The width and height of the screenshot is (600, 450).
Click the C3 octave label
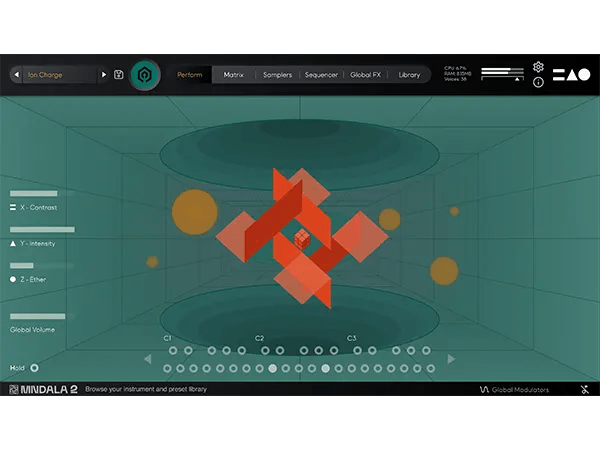(x=351, y=338)
